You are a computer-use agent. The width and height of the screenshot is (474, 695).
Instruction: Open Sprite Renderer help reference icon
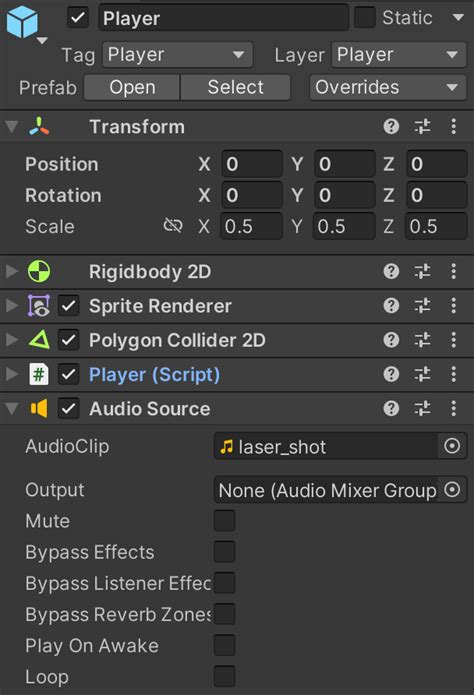point(391,305)
